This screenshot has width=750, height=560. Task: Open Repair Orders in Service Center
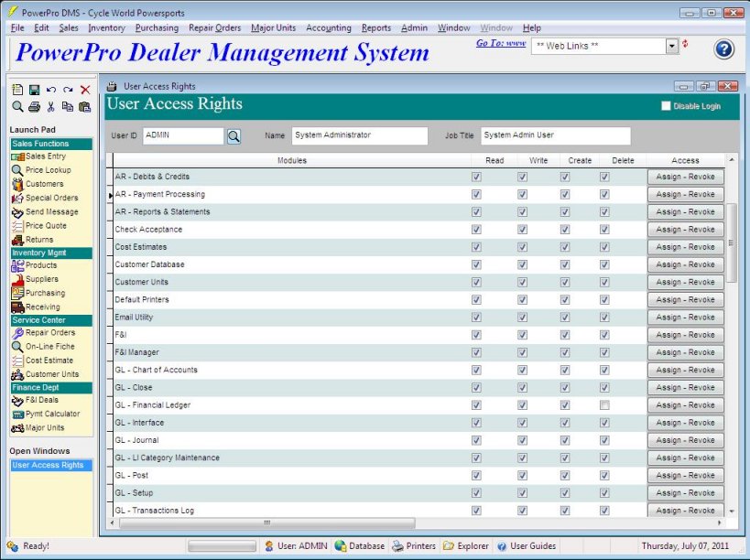coord(50,333)
